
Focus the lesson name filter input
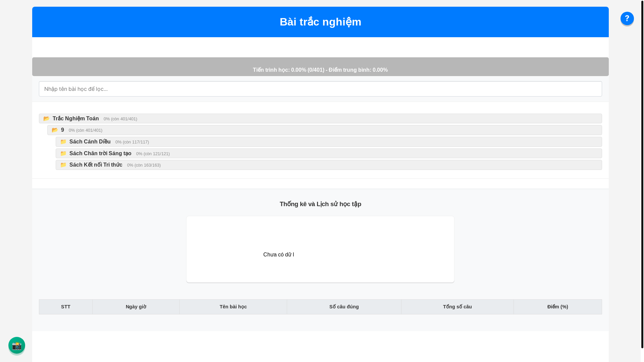tap(320, 89)
